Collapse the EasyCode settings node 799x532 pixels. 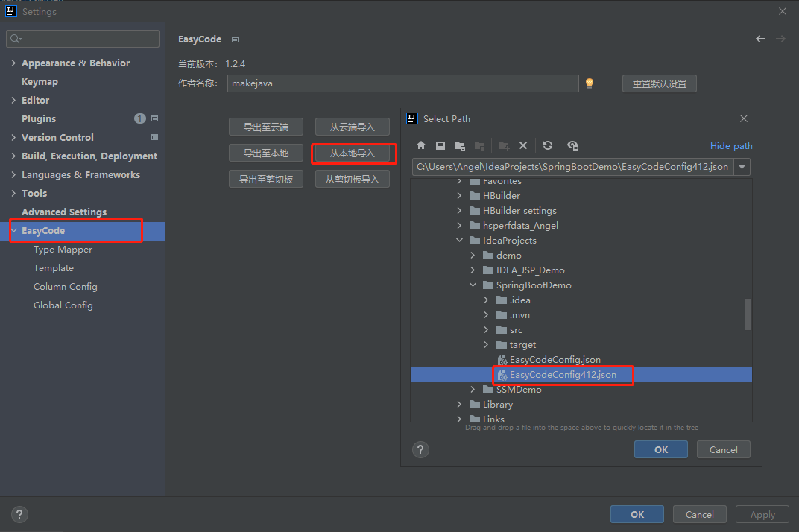click(x=13, y=230)
